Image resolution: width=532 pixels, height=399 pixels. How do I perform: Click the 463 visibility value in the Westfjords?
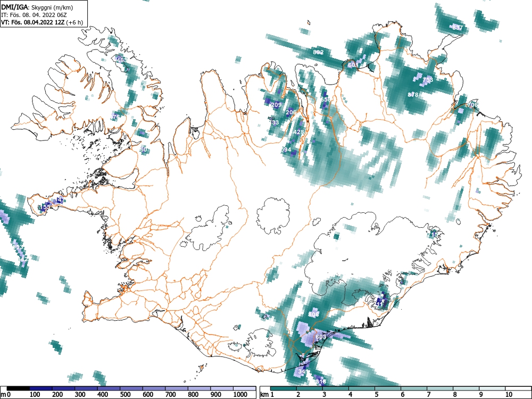pyautogui.click(x=121, y=60)
